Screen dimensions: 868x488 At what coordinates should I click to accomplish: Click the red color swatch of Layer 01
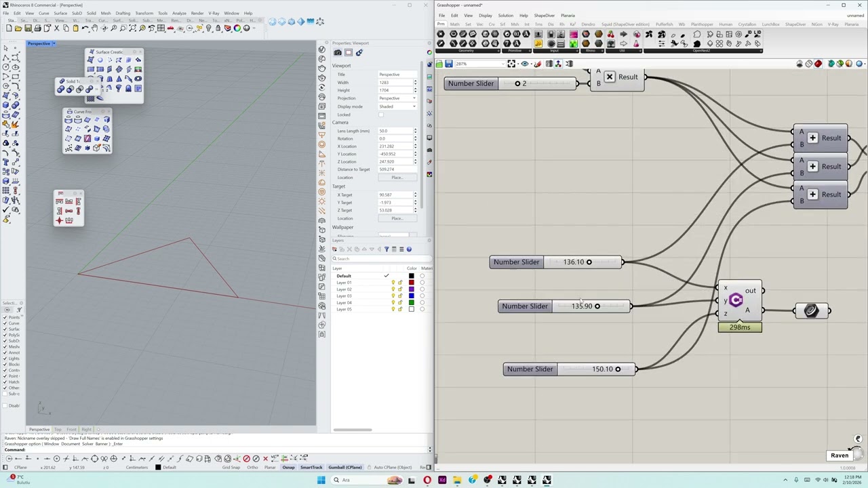[x=411, y=283]
